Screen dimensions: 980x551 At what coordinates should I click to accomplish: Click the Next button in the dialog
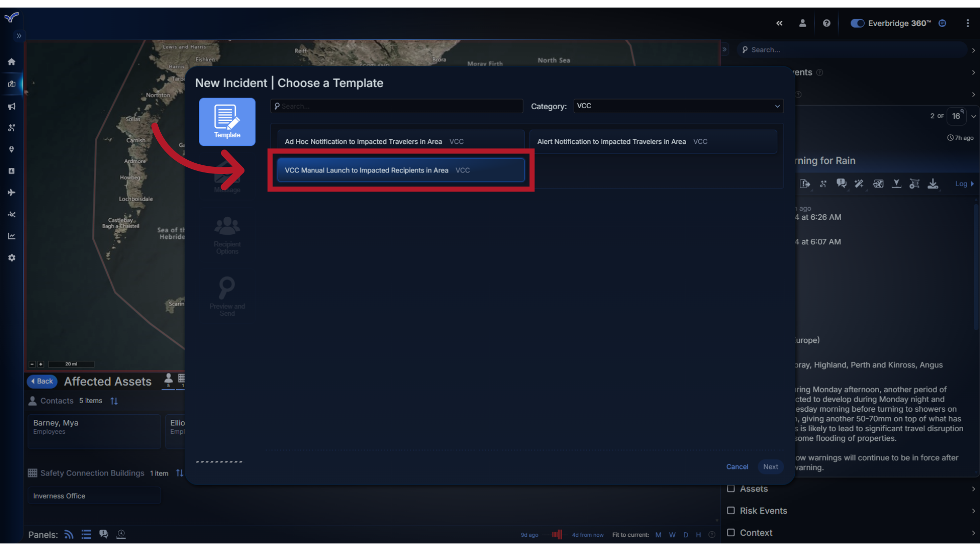click(x=770, y=466)
